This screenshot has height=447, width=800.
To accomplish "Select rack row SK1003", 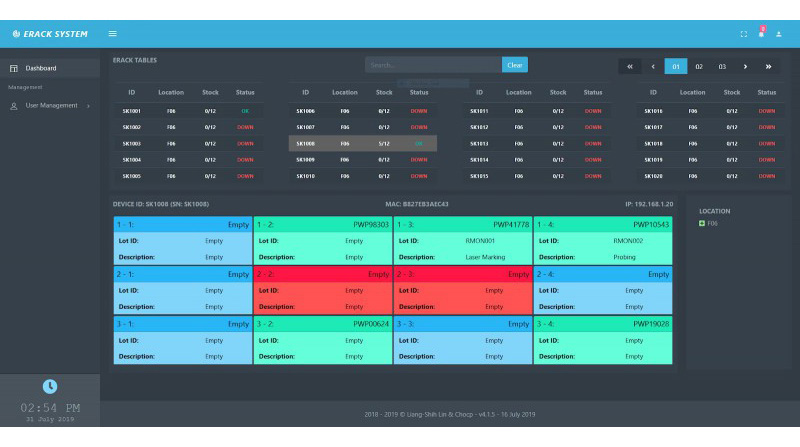I will [189, 143].
